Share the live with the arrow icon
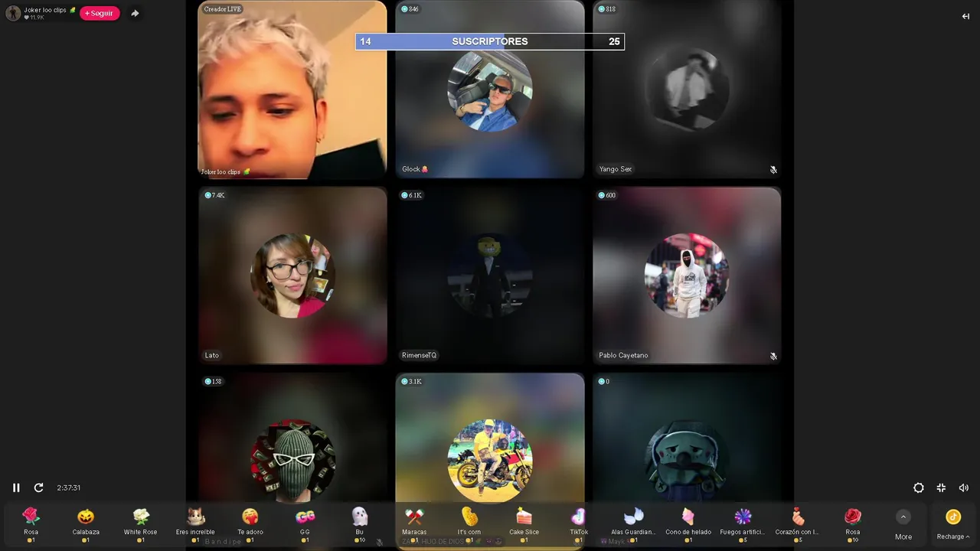This screenshot has height=551, width=980. point(135,13)
